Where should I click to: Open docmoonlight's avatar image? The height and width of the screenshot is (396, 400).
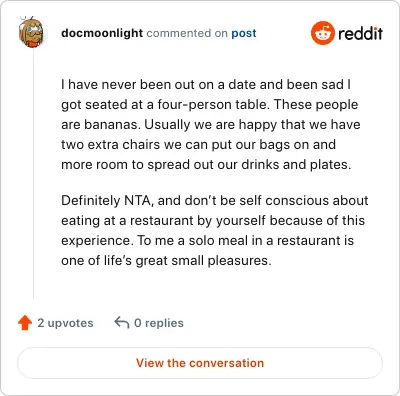pyautogui.click(x=31, y=32)
